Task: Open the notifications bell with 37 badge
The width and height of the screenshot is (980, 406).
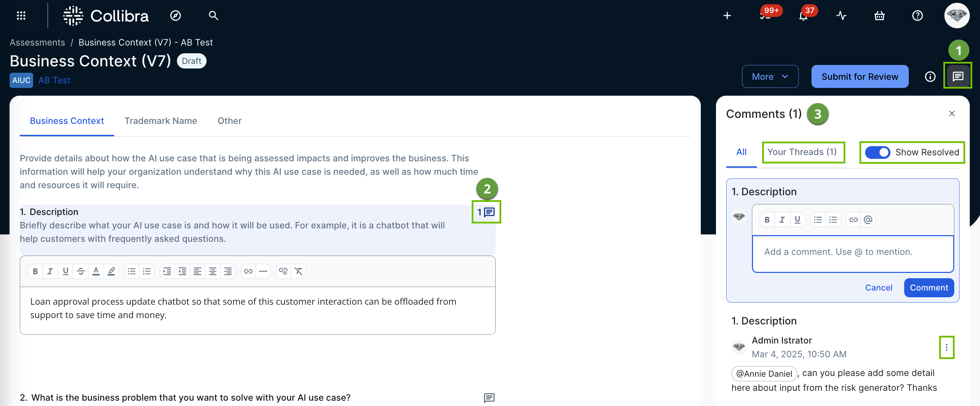Action: coord(803,16)
